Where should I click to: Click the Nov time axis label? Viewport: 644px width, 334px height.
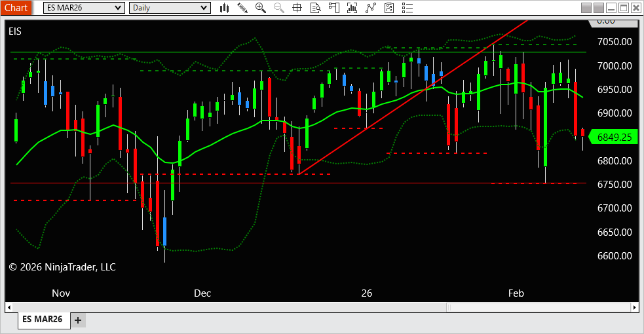pos(61,293)
